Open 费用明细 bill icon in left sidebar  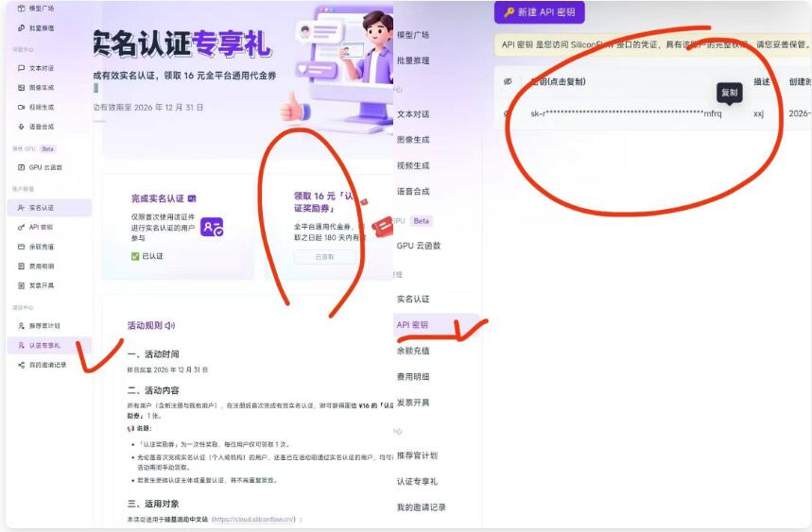pyautogui.click(x=21, y=266)
